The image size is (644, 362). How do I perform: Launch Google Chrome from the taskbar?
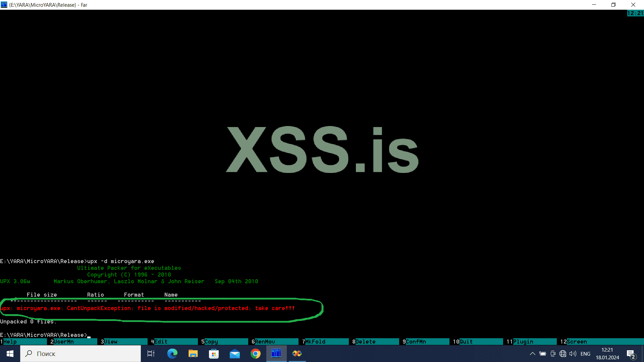tap(256, 354)
